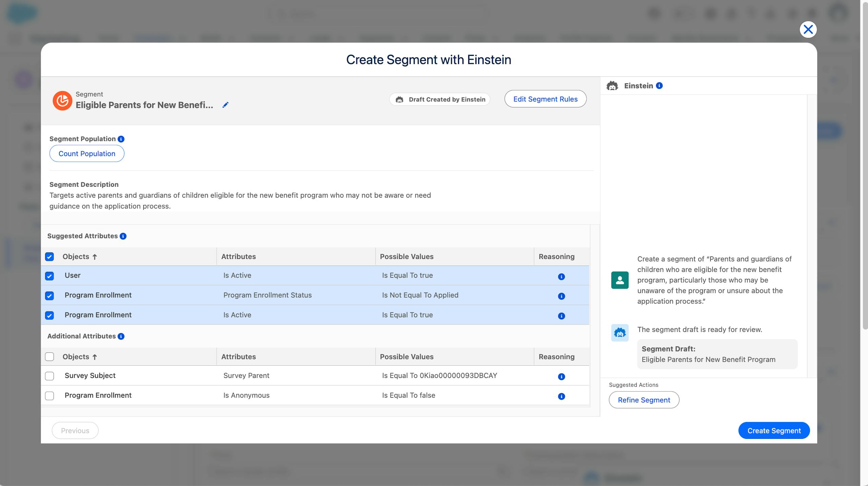Close the Create Segment with Einstein dialog
The width and height of the screenshot is (868, 486).
click(808, 29)
